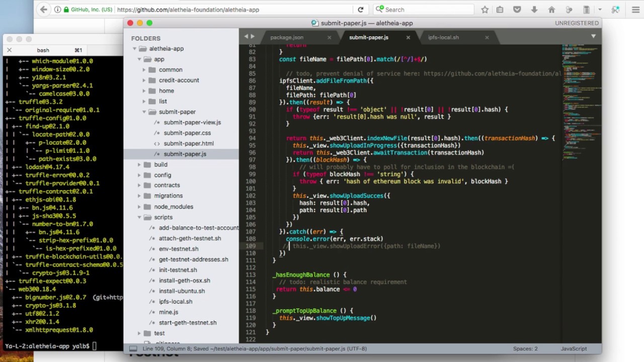Click the browser home icon
This screenshot has height=362, width=644.
click(x=551, y=10)
